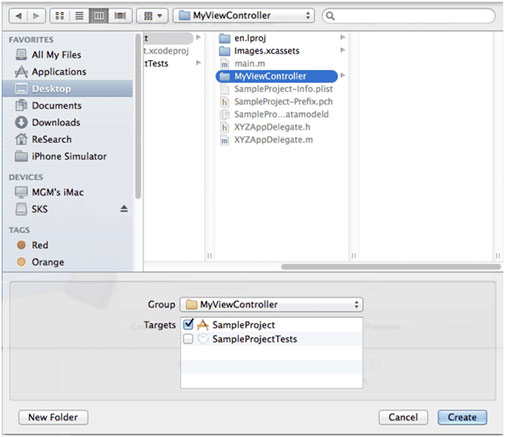
Task: Expand arrow next to en.lproj
Action: click(x=342, y=37)
